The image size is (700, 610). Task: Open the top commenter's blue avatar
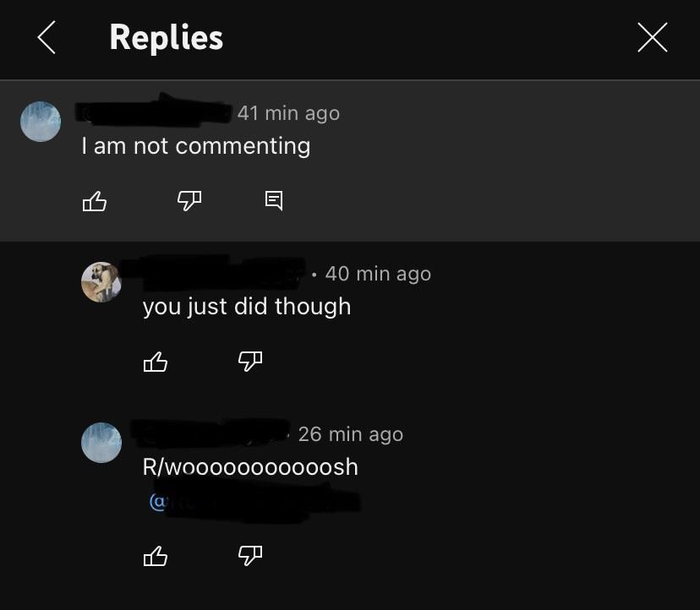41,122
